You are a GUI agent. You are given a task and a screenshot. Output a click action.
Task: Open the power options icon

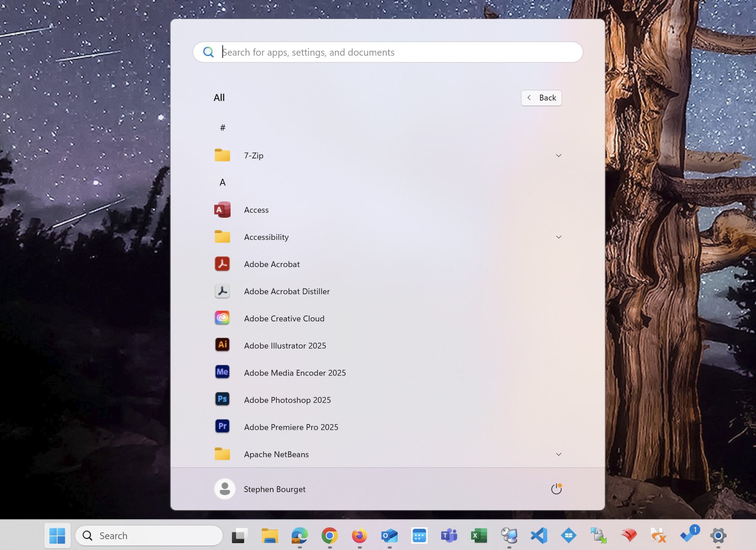pos(556,489)
